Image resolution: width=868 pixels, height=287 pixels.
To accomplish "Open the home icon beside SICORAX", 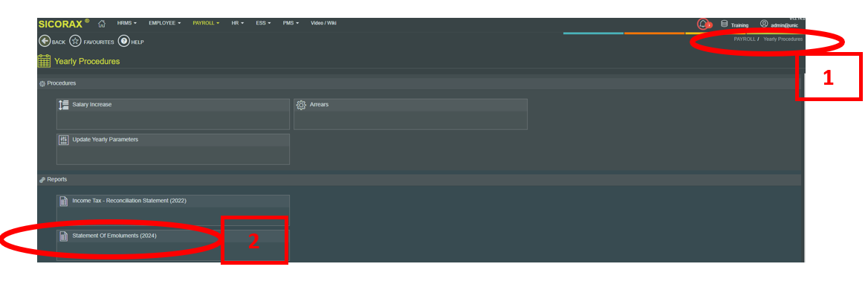I will 102,23.
